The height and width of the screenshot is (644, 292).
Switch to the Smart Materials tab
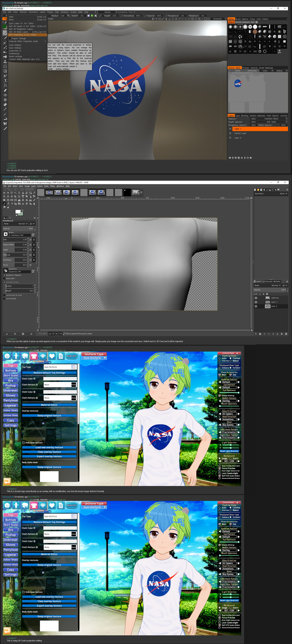click(x=266, y=68)
